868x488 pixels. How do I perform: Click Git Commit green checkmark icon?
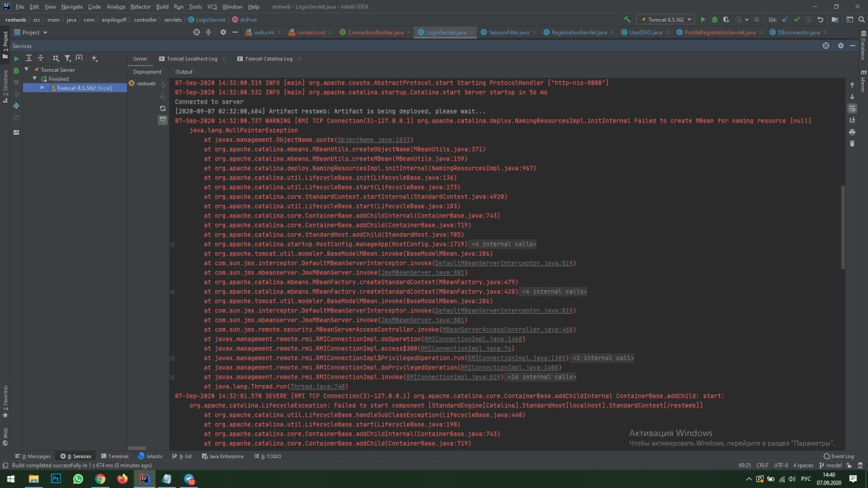click(797, 20)
